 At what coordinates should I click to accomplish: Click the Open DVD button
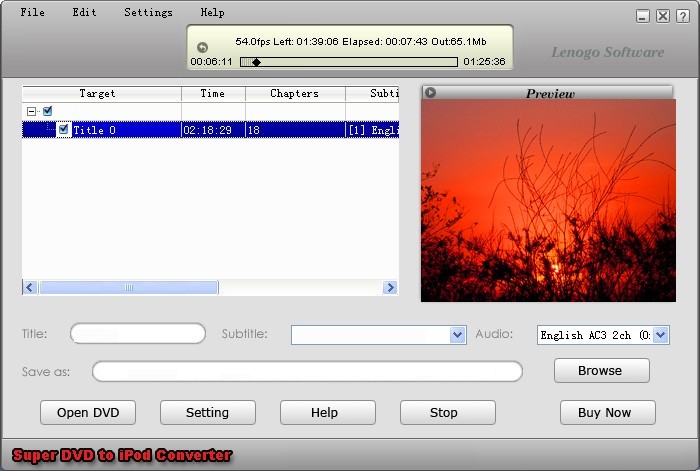[88, 413]
